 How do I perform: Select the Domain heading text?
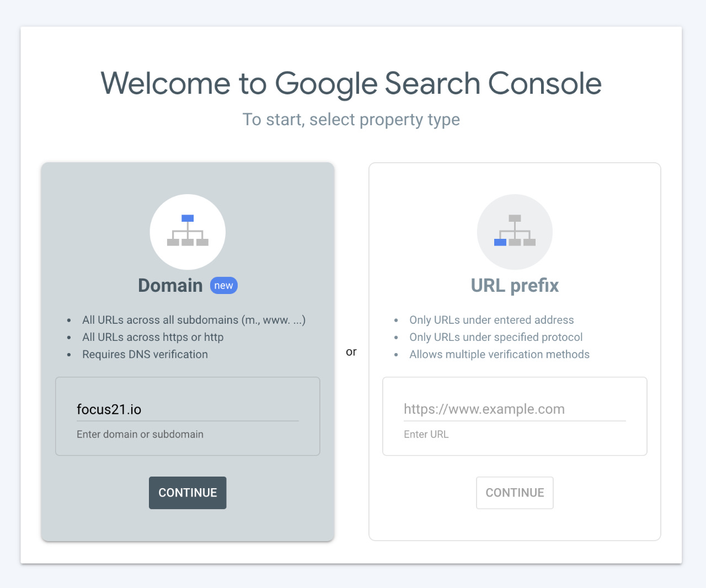170,286
